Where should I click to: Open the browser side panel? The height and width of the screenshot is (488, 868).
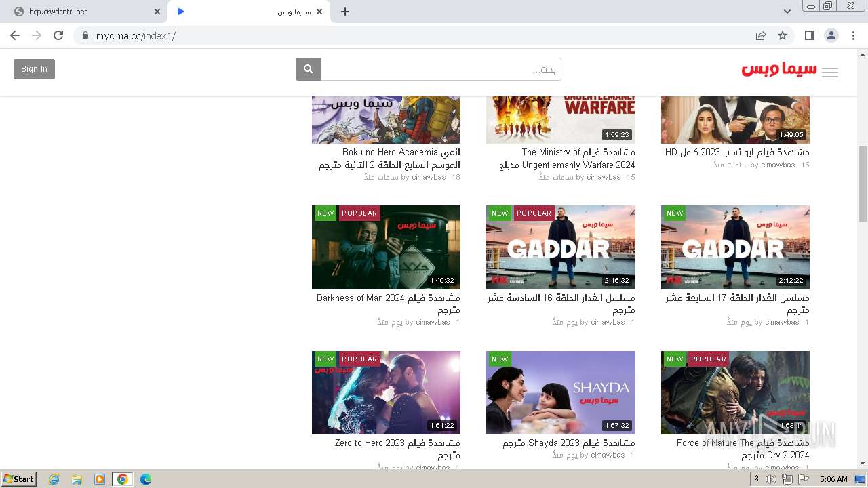pyautogui.click(x=809, y=35)
